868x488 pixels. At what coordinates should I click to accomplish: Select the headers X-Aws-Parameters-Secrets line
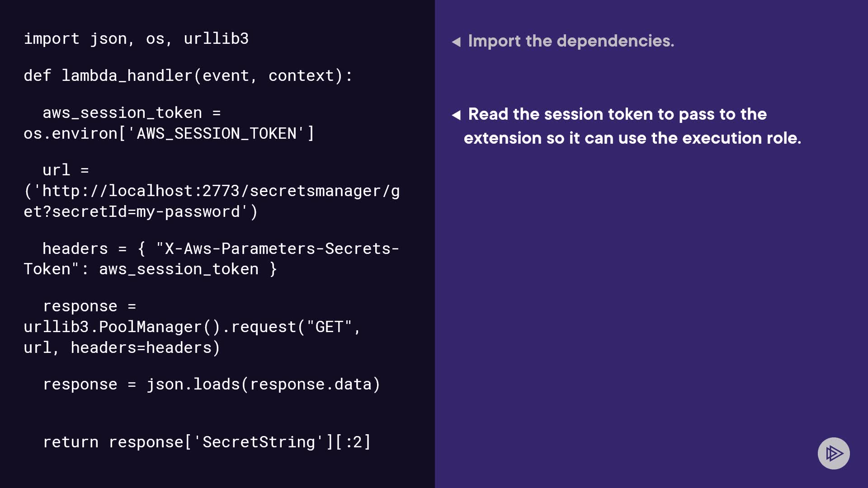pyautogui.click(x=221, y=249)
